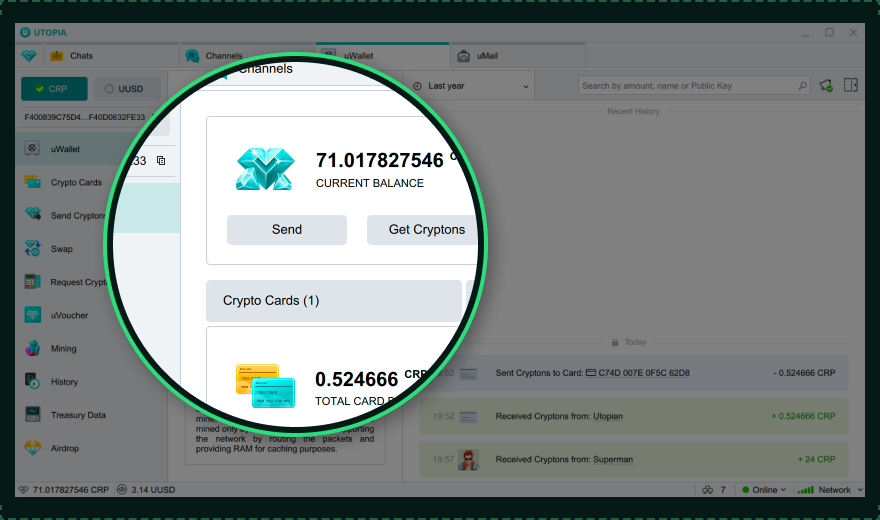Expand the Last year period dropdown
Viewport: 880px width, 520px height.
point(471,86)
